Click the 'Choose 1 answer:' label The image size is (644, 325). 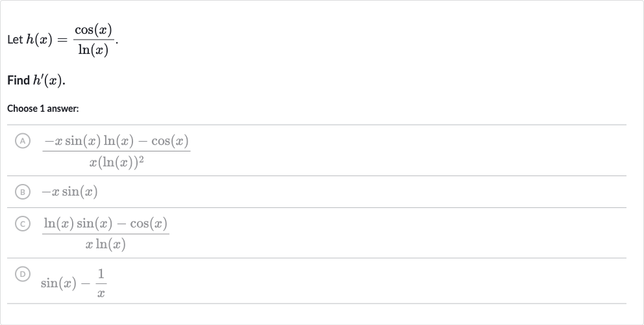[x=43, y=109]
